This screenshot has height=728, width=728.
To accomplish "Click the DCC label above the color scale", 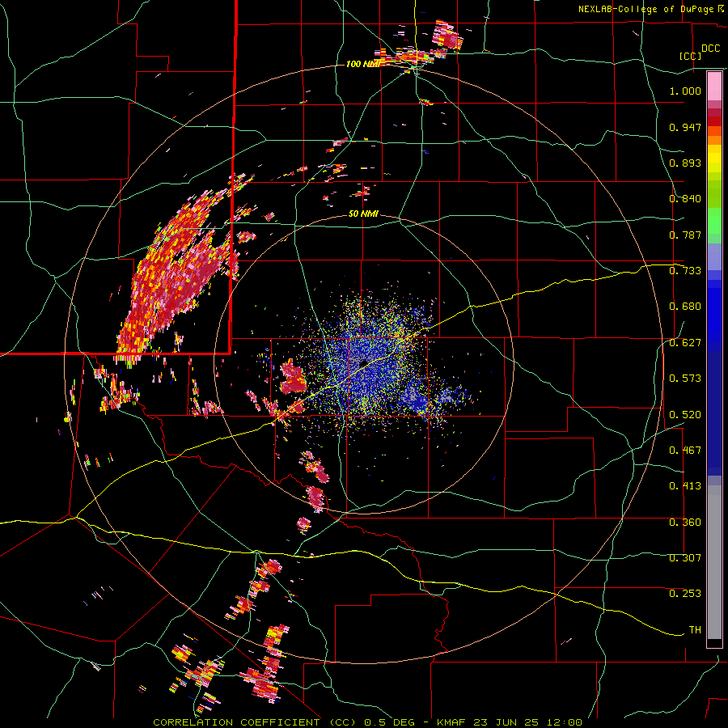I will pos(710,49).
